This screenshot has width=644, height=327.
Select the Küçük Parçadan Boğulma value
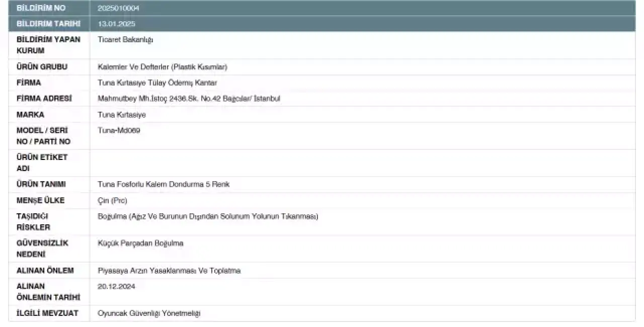pyautogui.click(x=140, y=243)
